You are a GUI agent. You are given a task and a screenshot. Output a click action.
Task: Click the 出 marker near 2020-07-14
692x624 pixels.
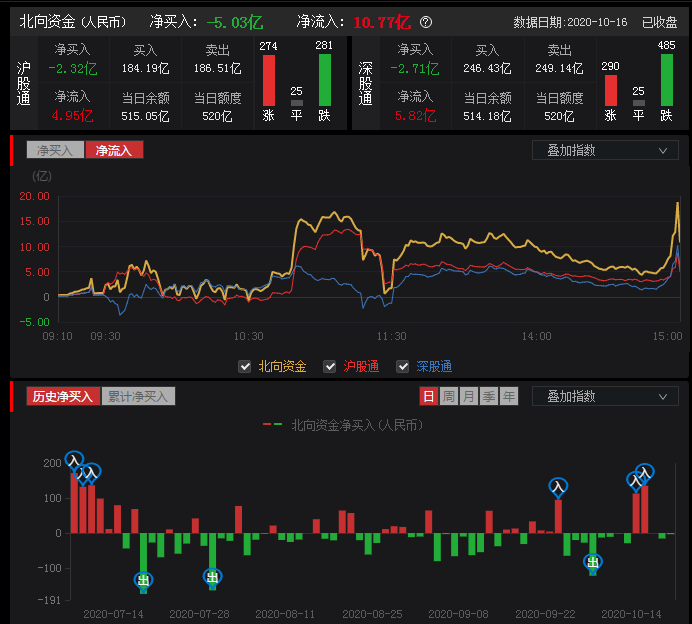[143, 580]
